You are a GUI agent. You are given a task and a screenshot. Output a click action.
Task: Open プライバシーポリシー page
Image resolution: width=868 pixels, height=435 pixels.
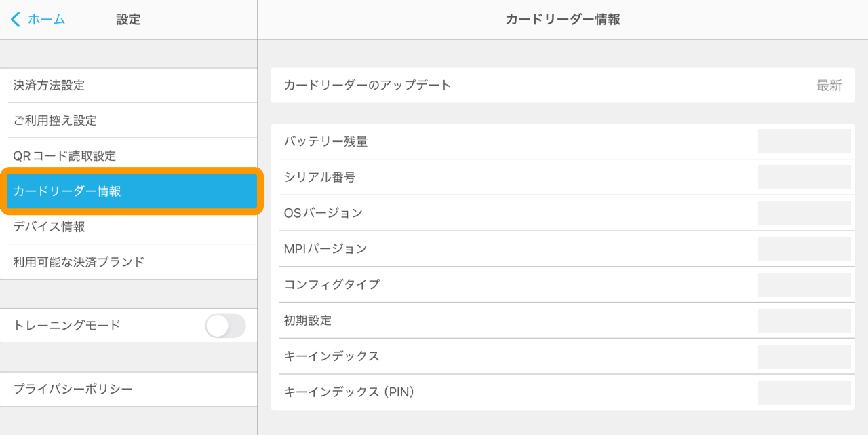[129, 390]
